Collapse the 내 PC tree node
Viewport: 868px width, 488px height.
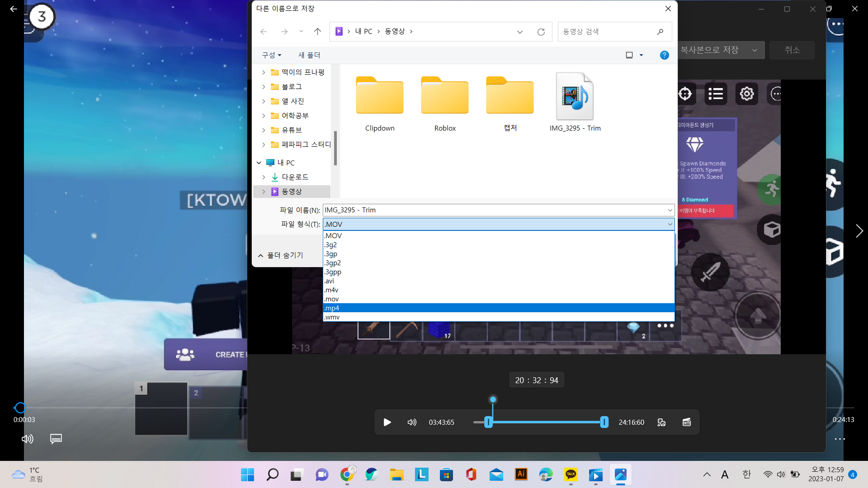[259, 163]
